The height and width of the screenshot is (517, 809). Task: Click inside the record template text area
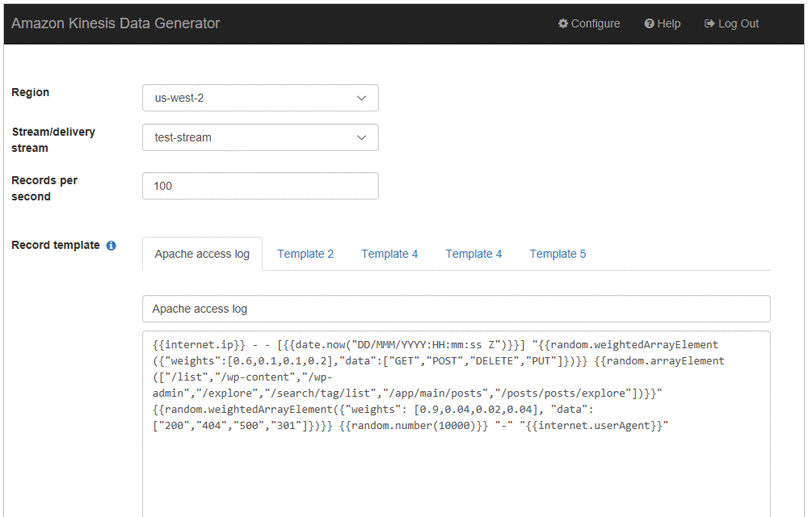[456, 423]
